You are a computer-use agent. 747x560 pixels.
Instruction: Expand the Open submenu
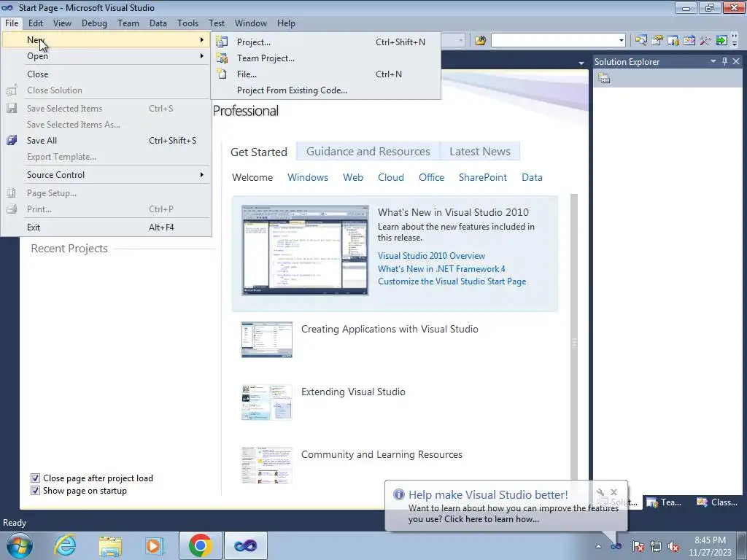point(106,56)
